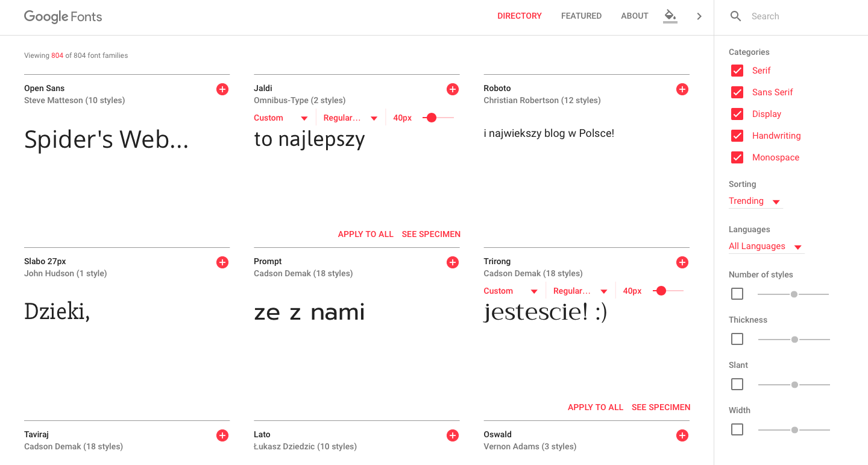Focus the Search fonts input field

tap(802, 16)
